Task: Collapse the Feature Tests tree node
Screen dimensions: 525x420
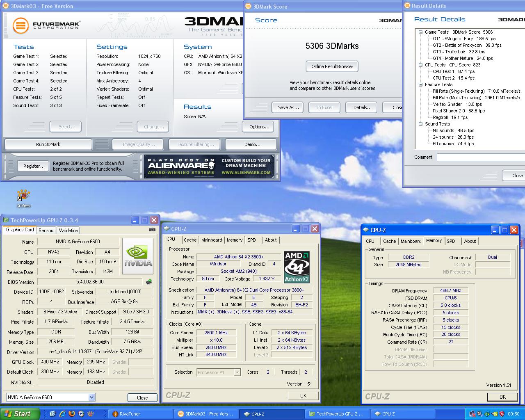Action: point(420,84)
